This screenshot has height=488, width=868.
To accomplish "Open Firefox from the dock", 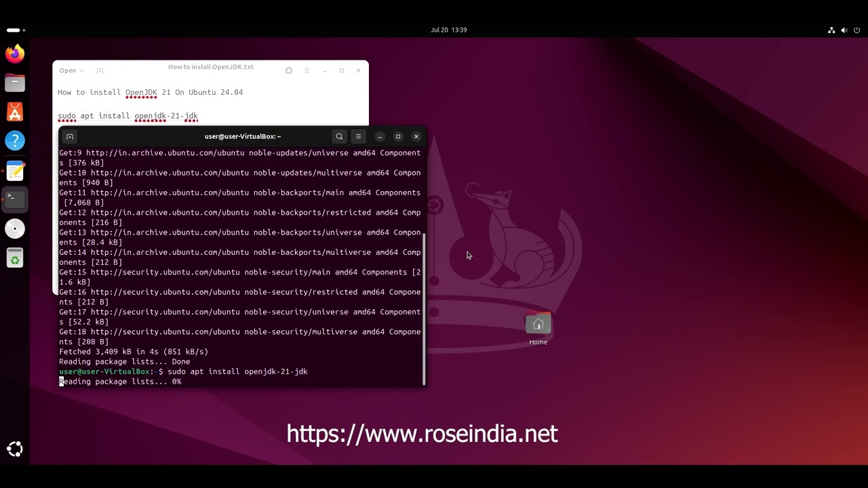I will click(15, 54).
